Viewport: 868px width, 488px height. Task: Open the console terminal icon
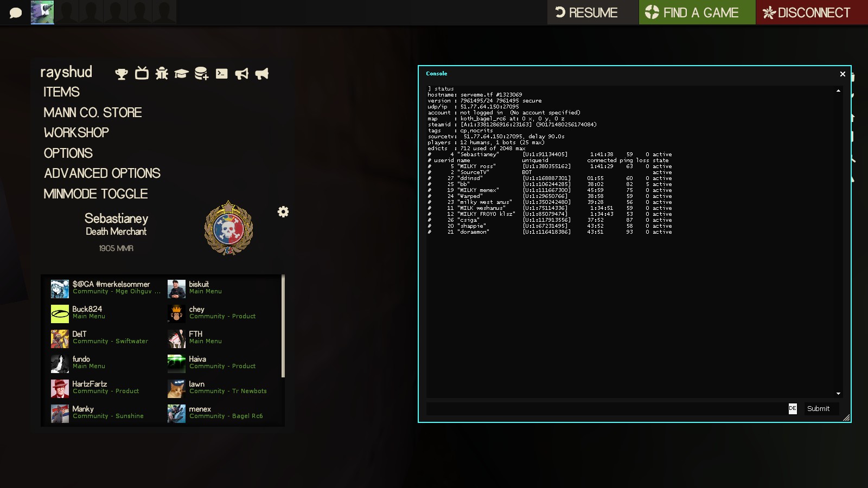221,74
